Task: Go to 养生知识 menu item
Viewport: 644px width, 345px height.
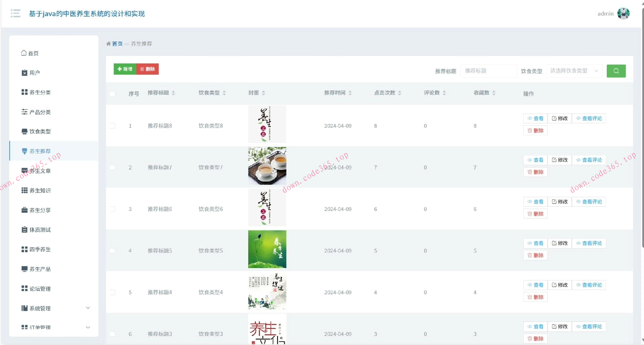Action: 54,190
